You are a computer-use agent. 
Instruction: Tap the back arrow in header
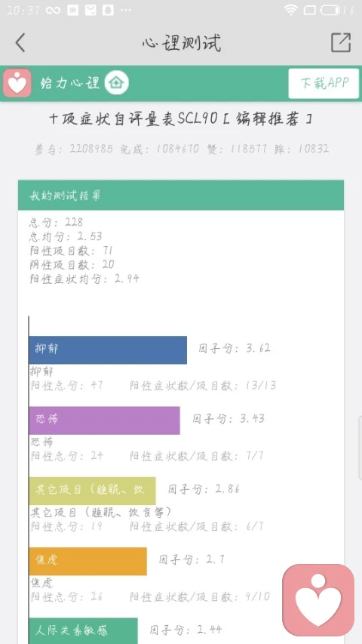coord(20,43)
